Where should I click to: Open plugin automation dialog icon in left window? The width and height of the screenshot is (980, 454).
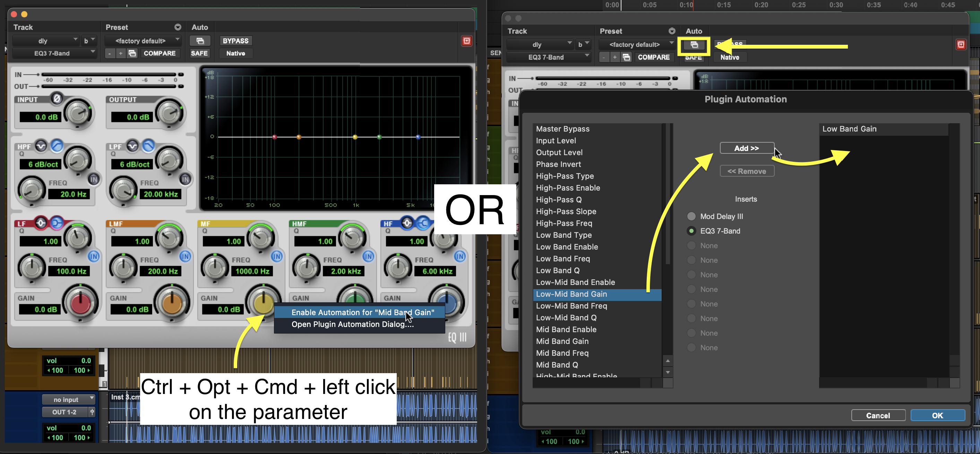(200, 41)
